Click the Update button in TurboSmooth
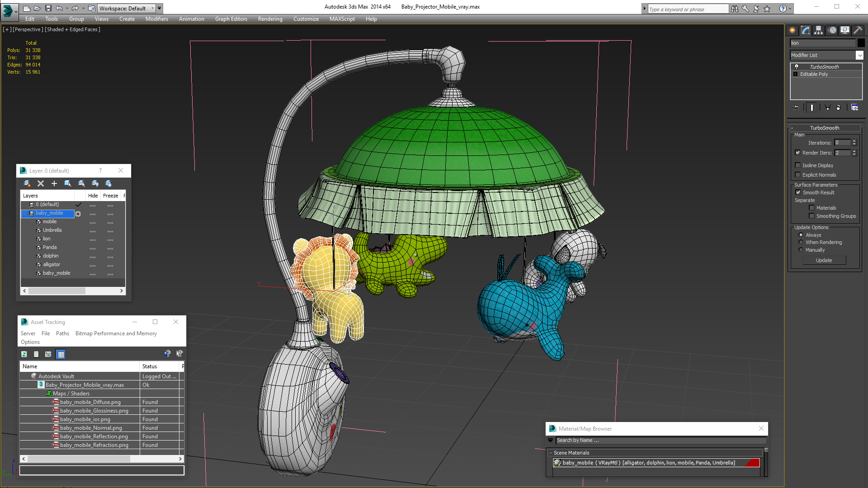 (824, 260)
